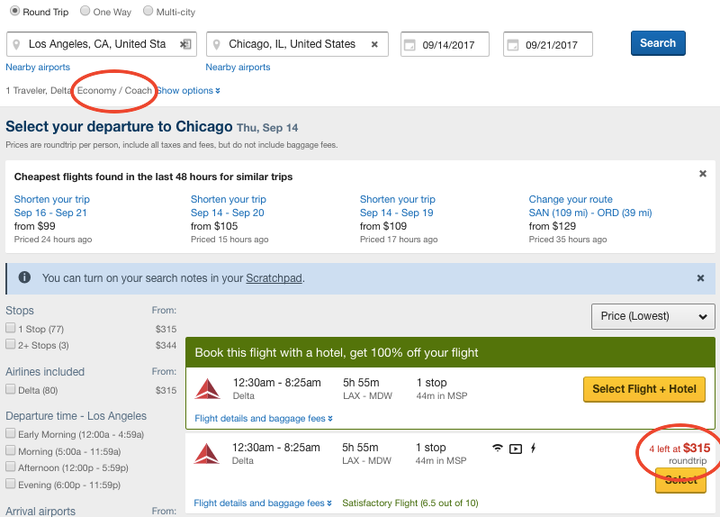
Task: Click the Wi-Fi amenity icon
Action: click(x=497, y=448)
